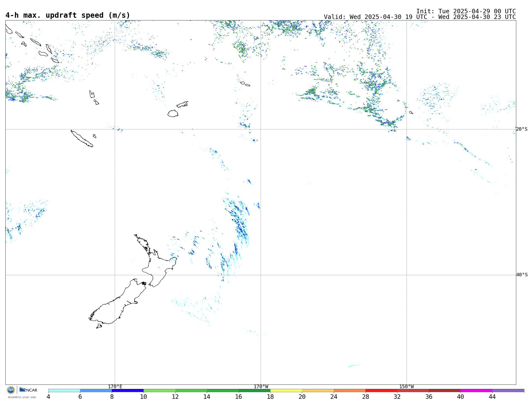Pick the green 12-14 colorbar swatch

coord(191,391)
